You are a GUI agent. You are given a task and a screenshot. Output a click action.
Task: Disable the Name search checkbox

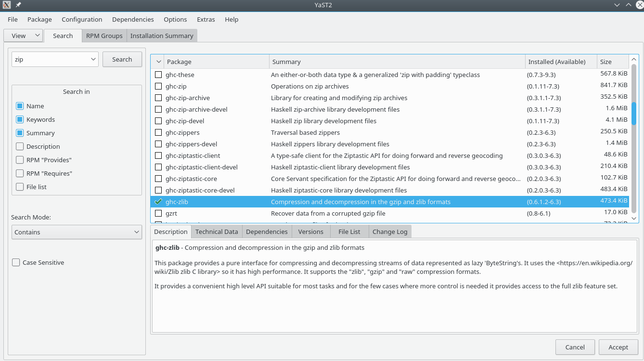click(20, 106)
